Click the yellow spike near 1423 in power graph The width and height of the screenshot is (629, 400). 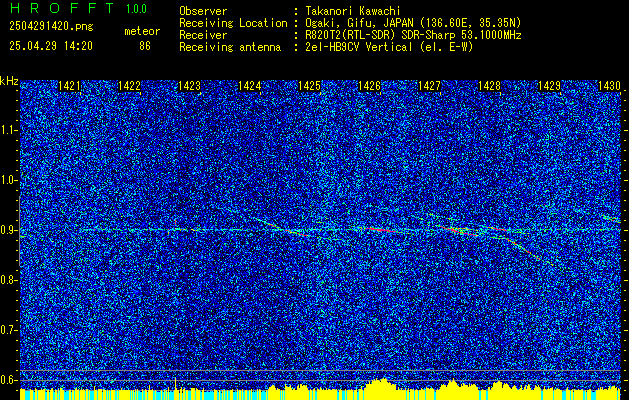(x=175, y=383)
